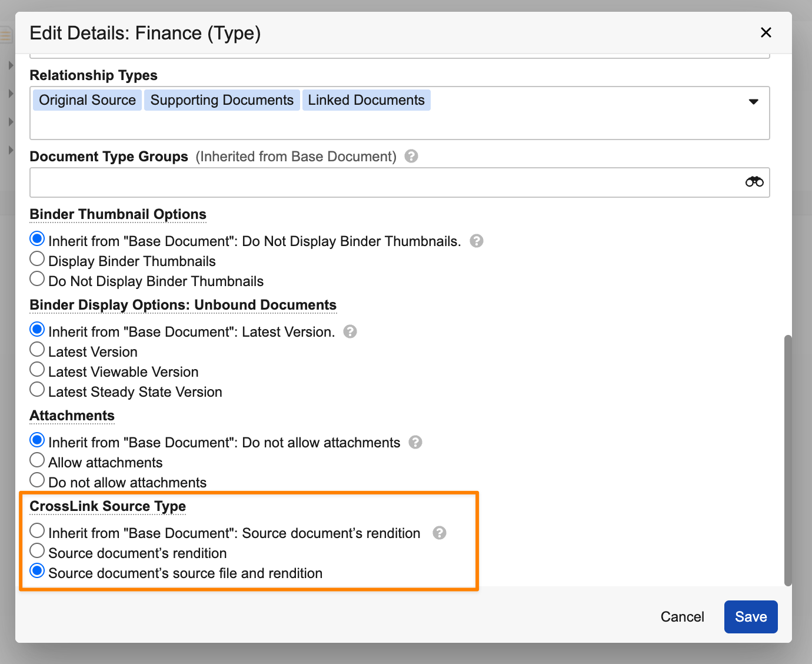Click the Original Source relationship tag
The width and height of the screenshot is (812, 664).
(87, 100)
